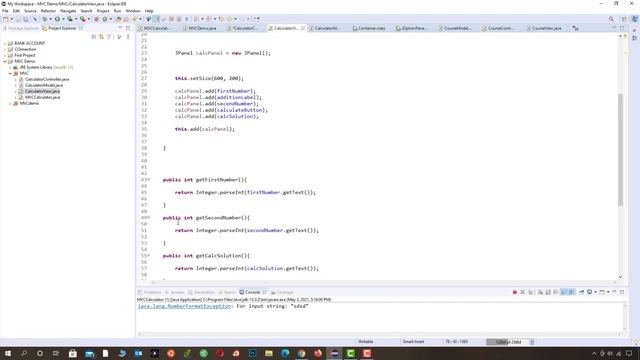Open CalculatorModel.java in the tree
The width and height of the screenshot is (640, 360).
coord(44,85)
